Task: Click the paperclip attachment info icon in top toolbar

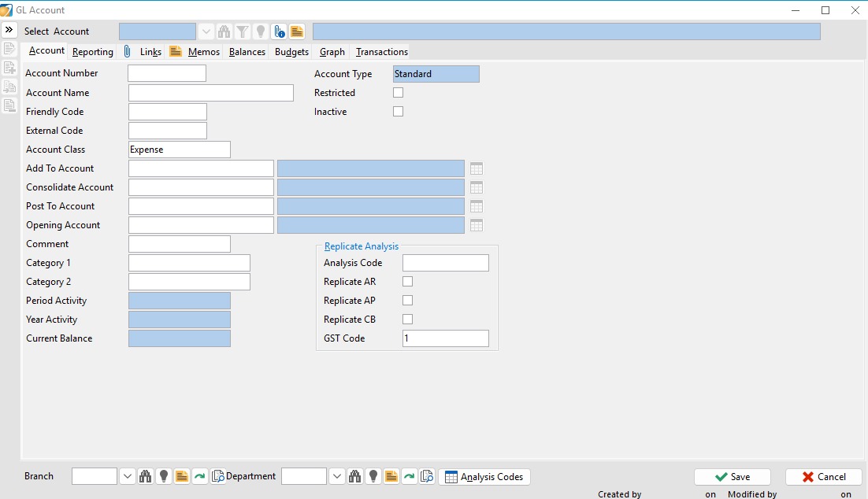Action: tap(279, 31)
